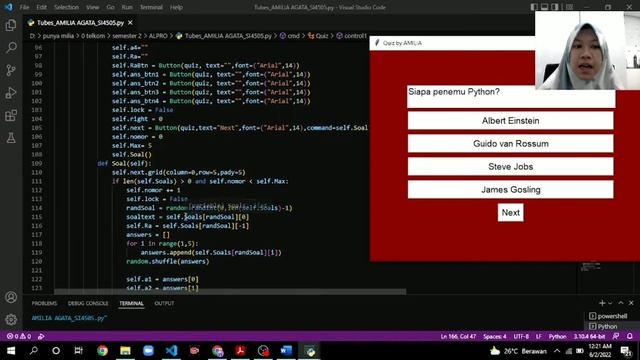Open the Testing flask view

pos(11,138)
